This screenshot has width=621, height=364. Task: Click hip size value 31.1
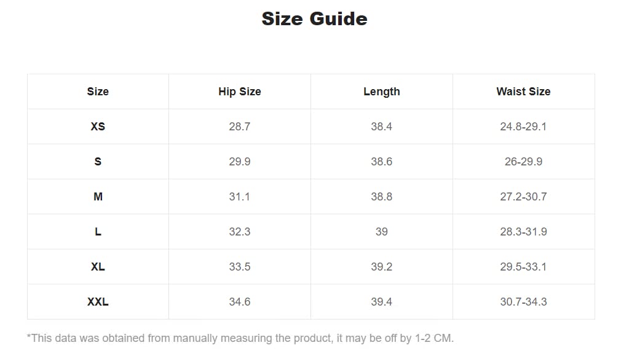pos(240,197)
